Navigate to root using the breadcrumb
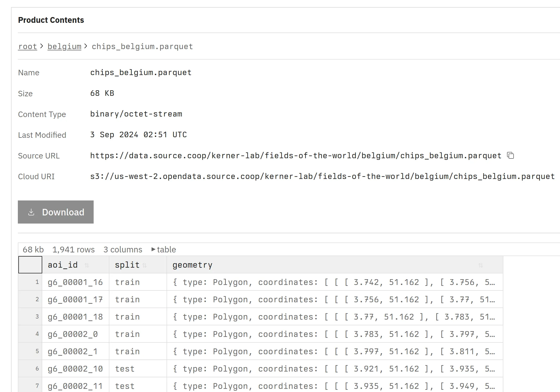This screenshot has width=560, height=392. pyautogui.click(x=27, y=46)
